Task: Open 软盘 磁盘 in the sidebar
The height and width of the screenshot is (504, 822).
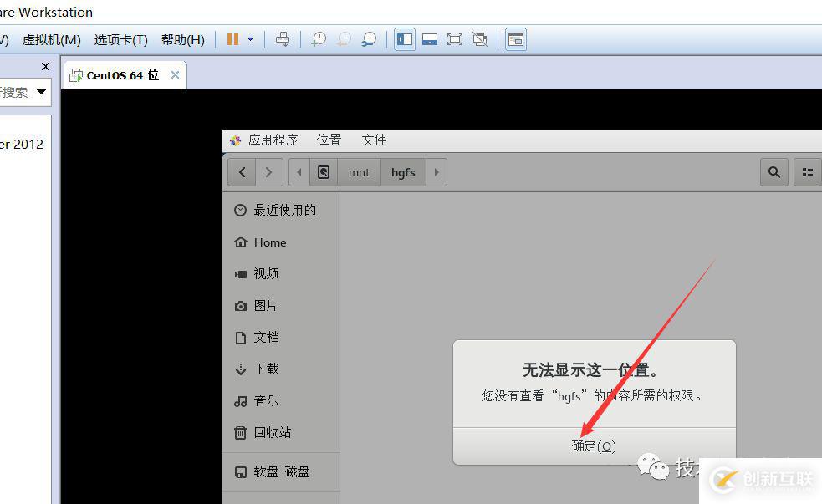Action: [281, 472]
